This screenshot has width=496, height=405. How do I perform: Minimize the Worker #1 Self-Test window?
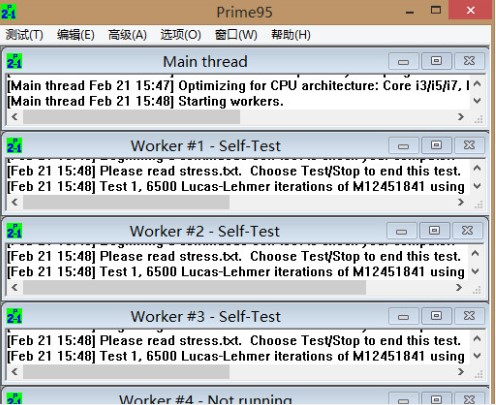click(x=403, y=146)
